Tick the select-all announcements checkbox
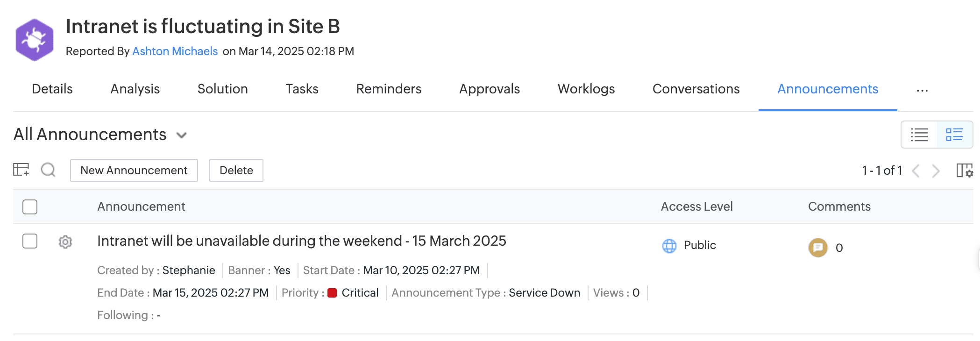The image size is (980, 341). tap(30, 206)
